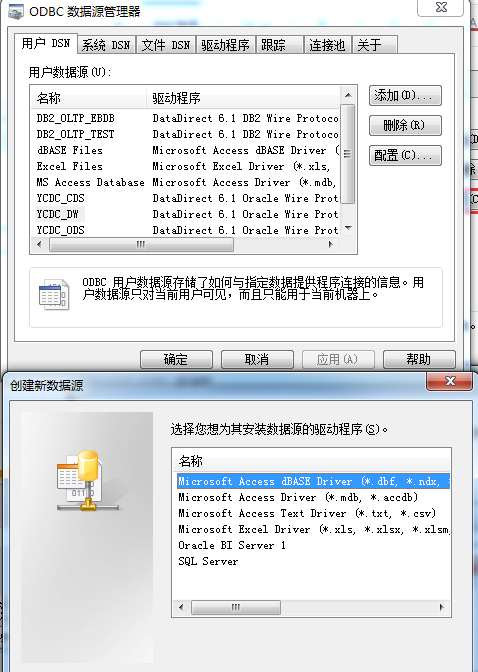Click the down arrow of data source scrollbar

point(348,228)
